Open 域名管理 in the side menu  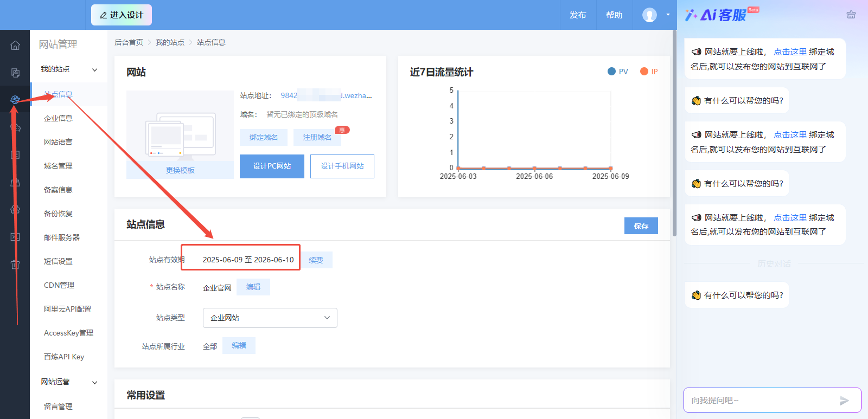pos(58,166)
